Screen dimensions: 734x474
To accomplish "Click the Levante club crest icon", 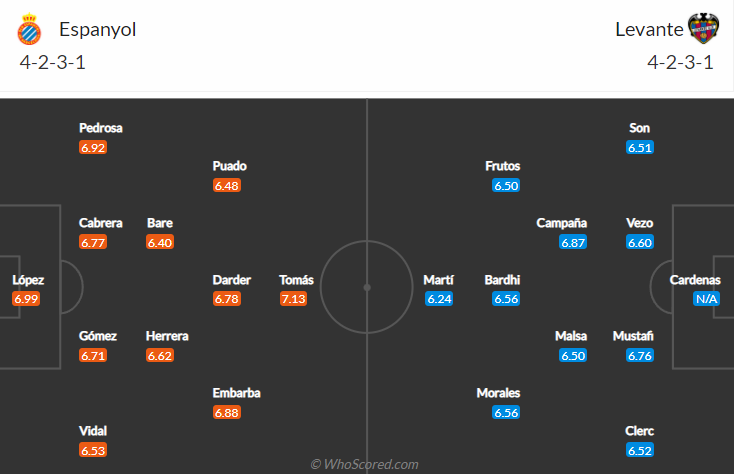I will tap(704, 31).
